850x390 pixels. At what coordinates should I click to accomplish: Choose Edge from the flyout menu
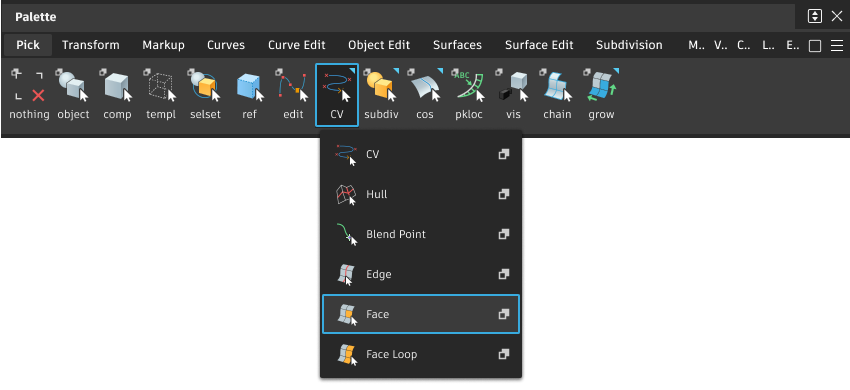coord(421,274)
